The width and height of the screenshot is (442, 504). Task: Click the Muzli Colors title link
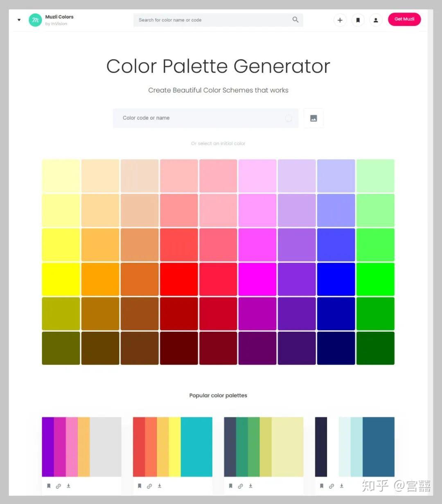click(59, 17)
